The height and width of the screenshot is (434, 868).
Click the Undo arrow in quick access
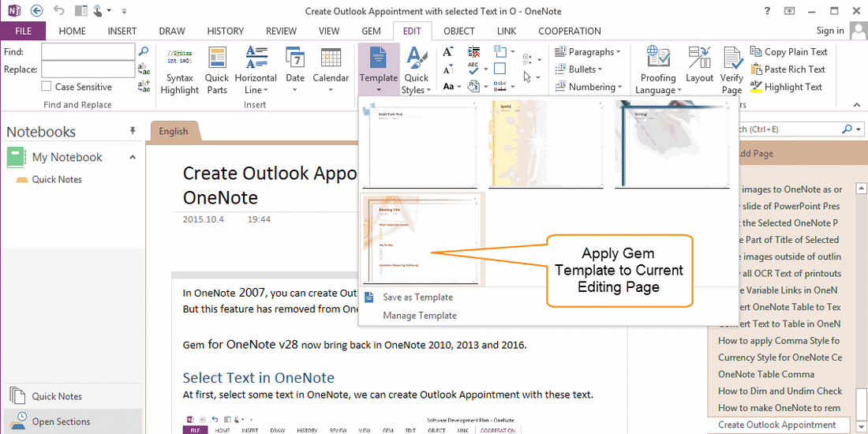point(58,10)
